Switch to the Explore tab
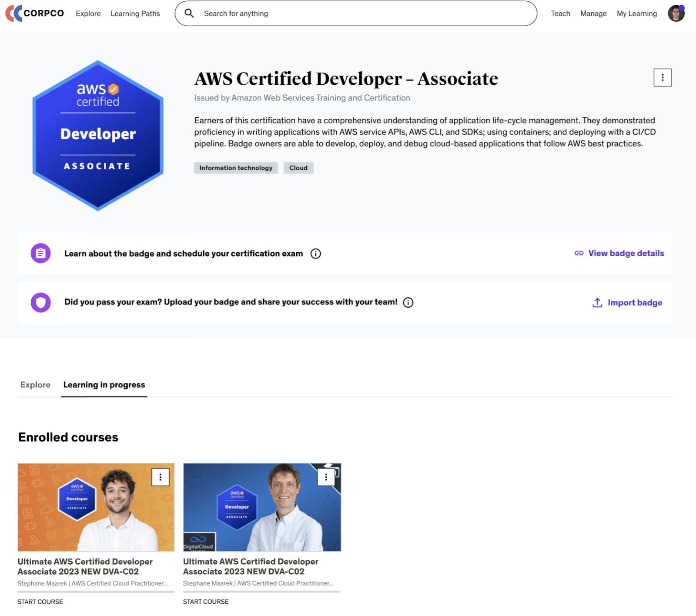696x616 pixels. coord(35,385)
